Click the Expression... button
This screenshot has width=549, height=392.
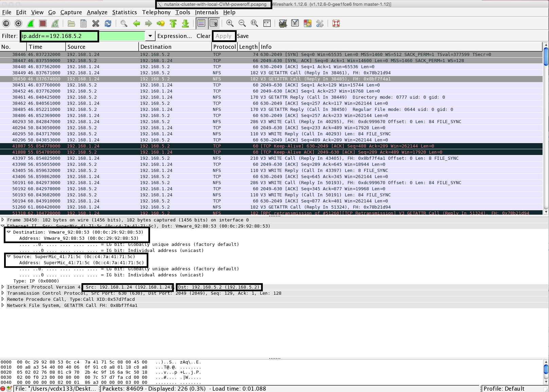(175, 36)
